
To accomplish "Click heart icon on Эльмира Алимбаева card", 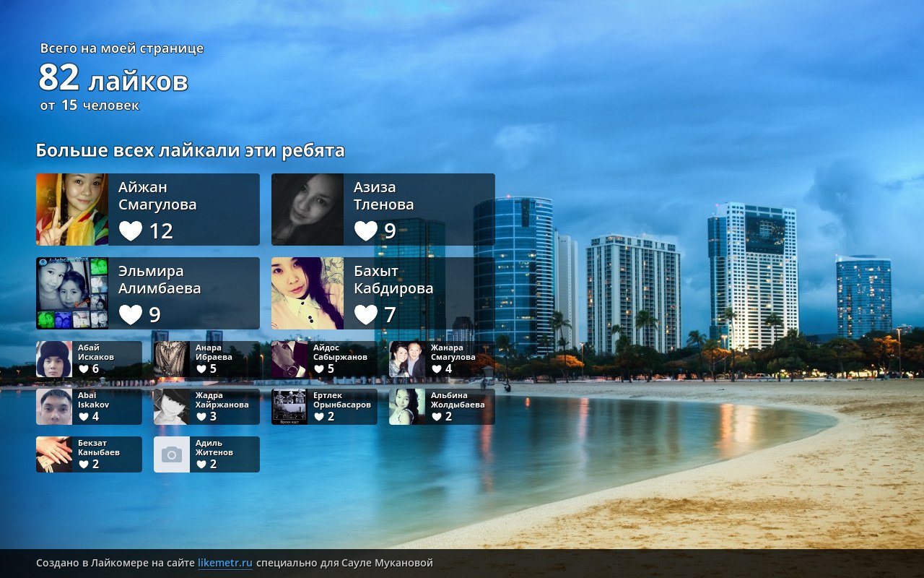I will pos(131,315).
